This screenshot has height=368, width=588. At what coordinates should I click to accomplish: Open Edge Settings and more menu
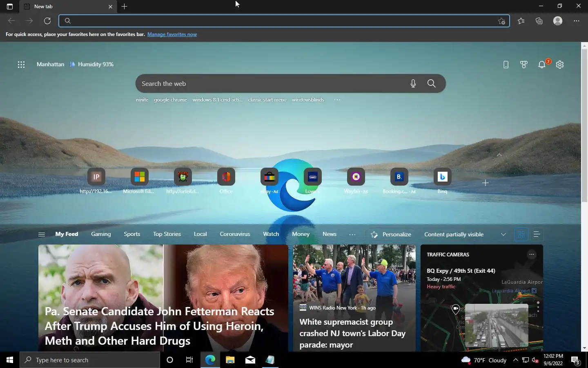point(577,21)
